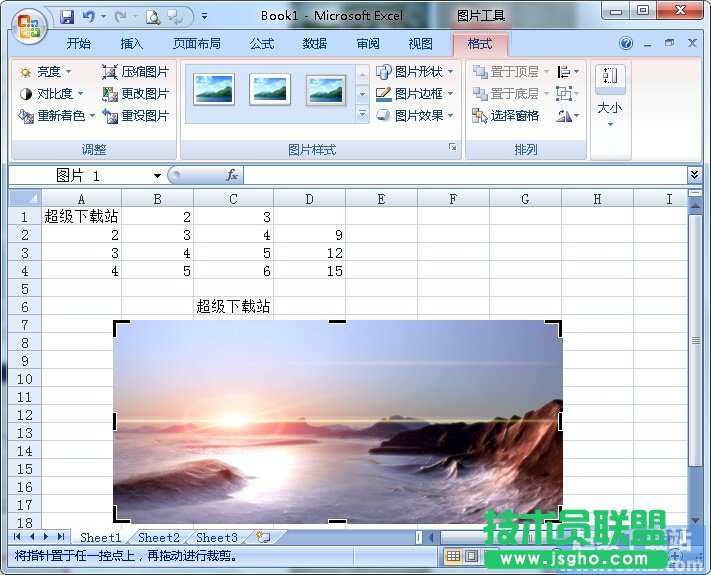
Task: Expand the 亮度 brightness dropdown
Action: [x=46, y=72]
